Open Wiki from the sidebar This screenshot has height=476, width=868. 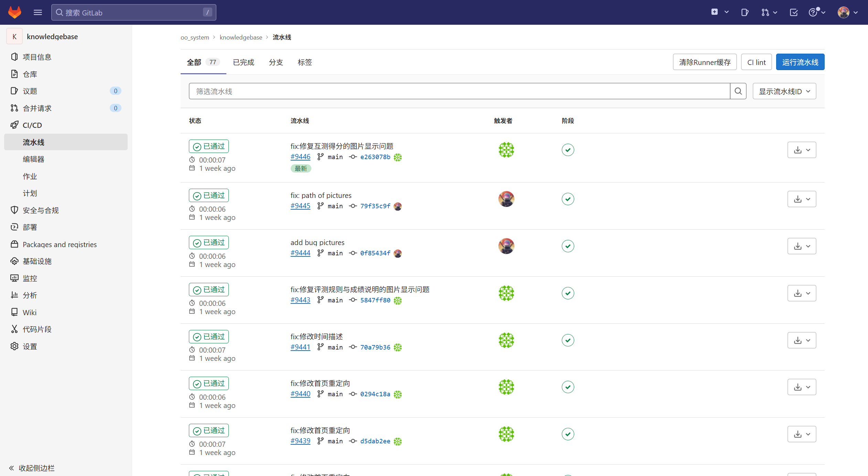[30, 312]
